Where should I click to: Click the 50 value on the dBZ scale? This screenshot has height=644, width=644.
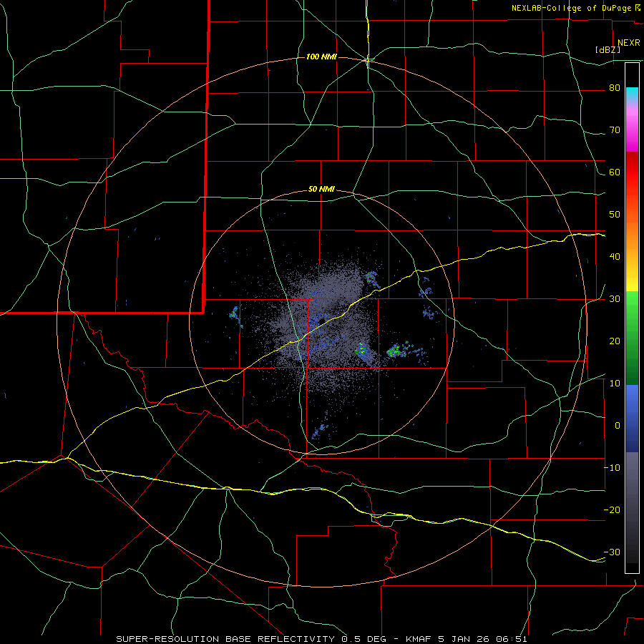click(x=615, y=215)
